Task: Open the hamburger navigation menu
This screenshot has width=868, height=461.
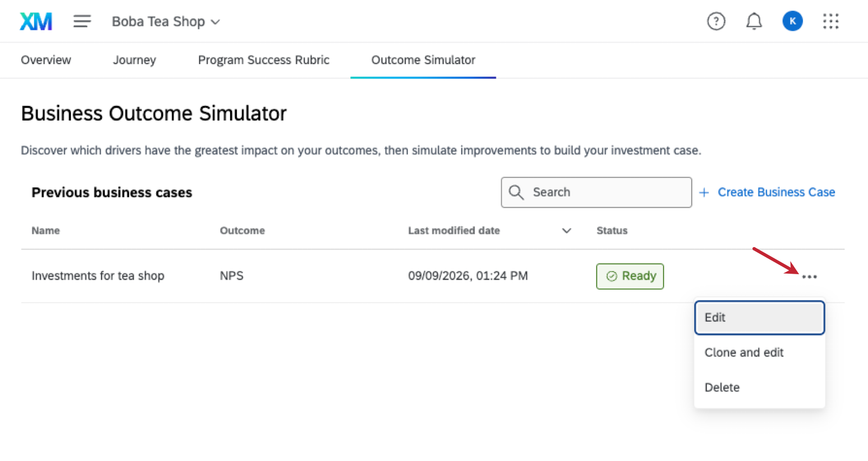Action: 82,21
